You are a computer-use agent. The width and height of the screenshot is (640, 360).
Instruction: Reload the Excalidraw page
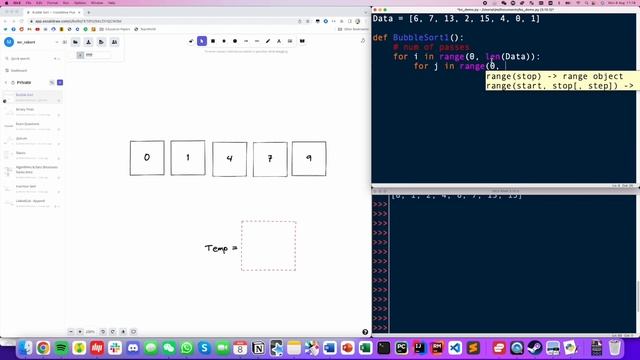pos(22,21)
